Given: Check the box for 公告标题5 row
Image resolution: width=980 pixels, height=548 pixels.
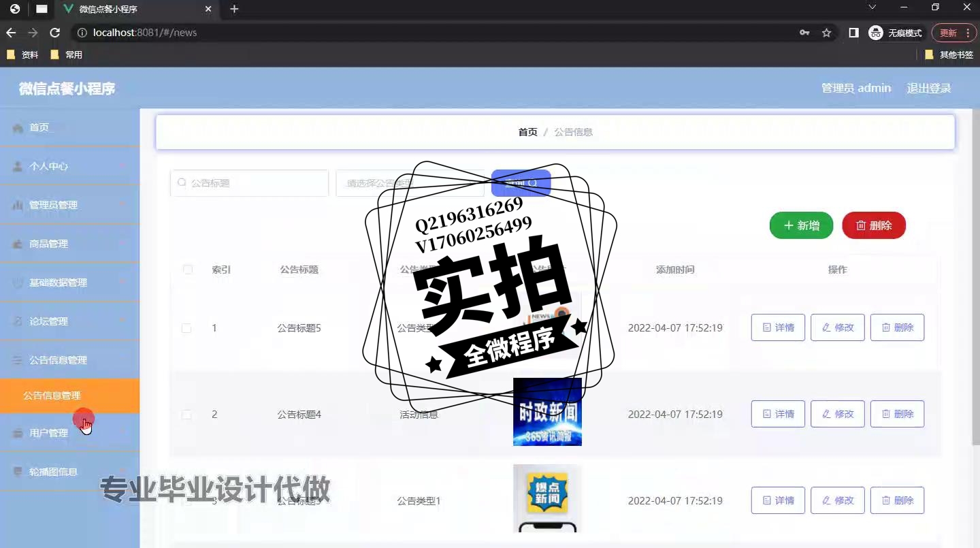Looking at the screenshot, I should point(186,328).
